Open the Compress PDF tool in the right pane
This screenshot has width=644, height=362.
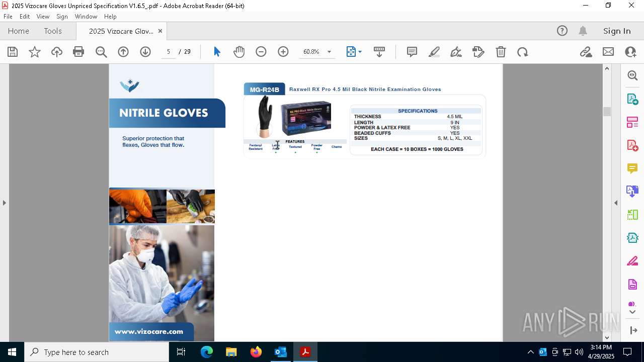[632, 238]
